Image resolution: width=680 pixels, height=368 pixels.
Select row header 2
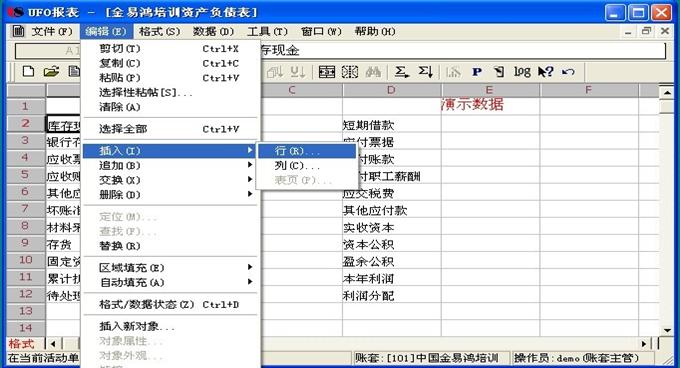pyautogui.click(x=26, y=124)
